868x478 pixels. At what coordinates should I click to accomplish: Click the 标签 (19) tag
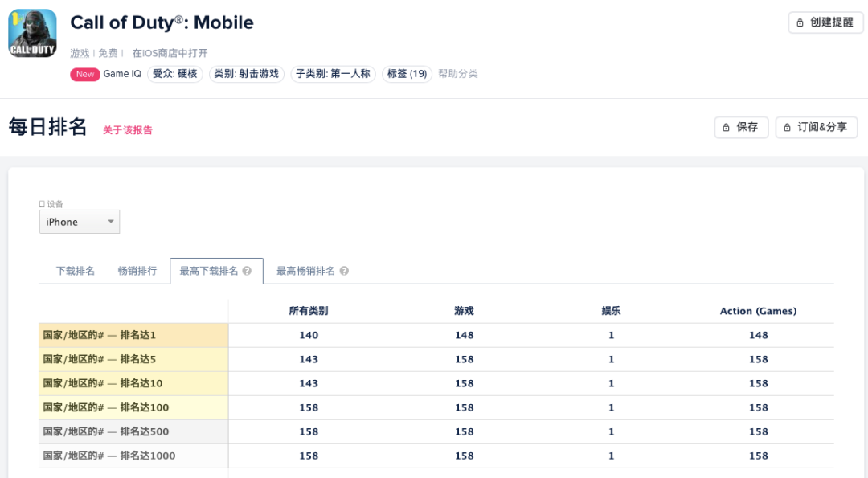pyautogui.click(x=407, y=74)
